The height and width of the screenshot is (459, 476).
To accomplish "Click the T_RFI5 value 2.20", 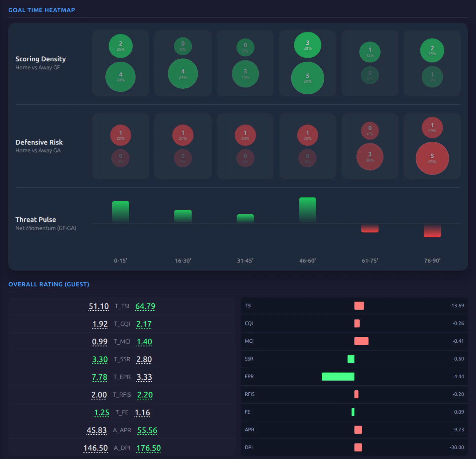I will [x=145, y=395].
